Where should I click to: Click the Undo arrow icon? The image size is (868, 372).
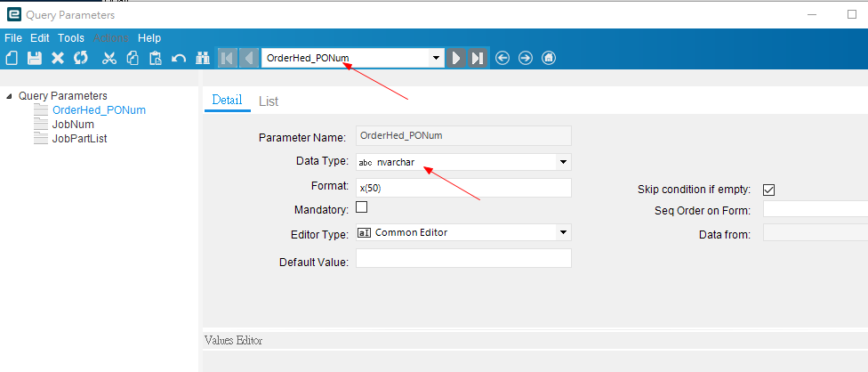click(178, 58)
